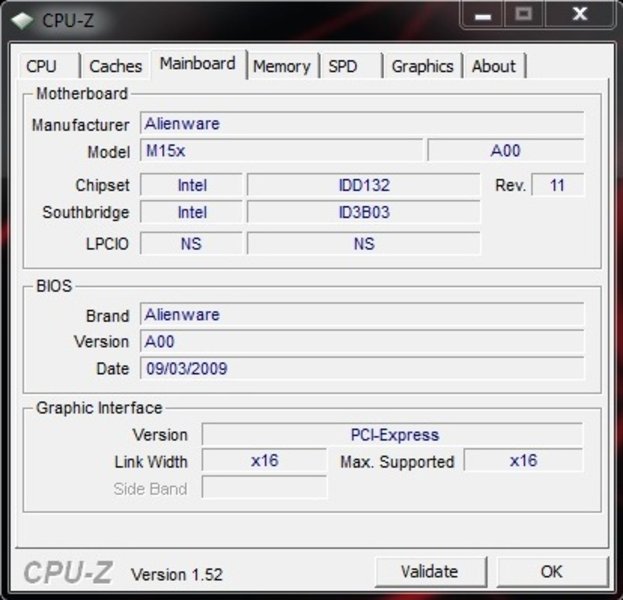The height and width of the screenshot is (600, 623).
Task: Switch to the Graphics tab
Action: 423,66
